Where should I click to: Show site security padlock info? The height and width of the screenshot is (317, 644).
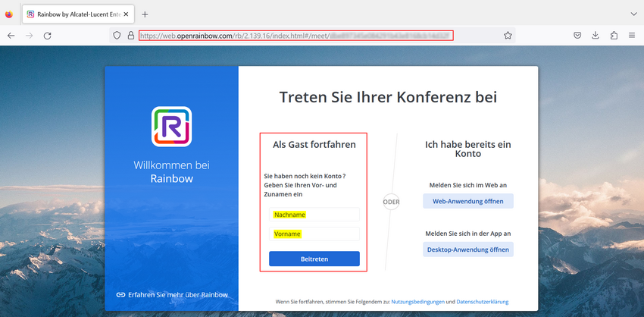130,36
